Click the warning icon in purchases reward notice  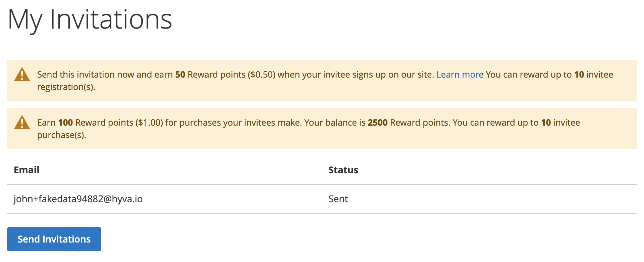pos(22,122)
